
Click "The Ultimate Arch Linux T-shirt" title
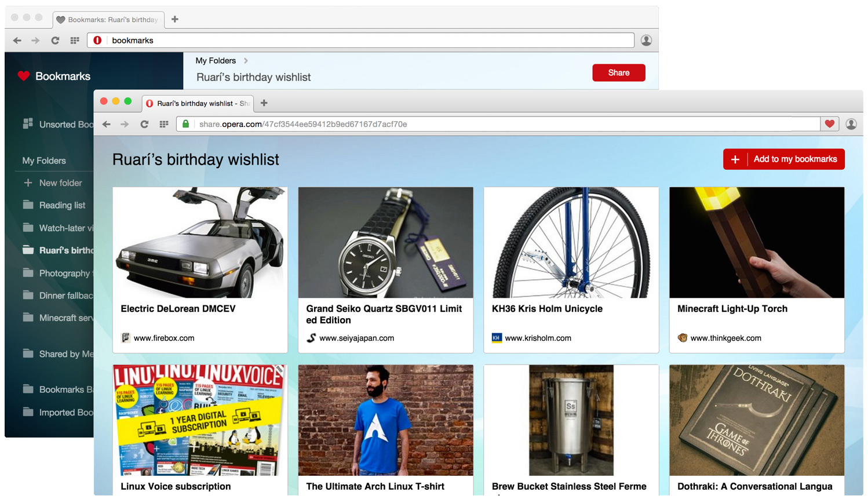pos(375,486)
